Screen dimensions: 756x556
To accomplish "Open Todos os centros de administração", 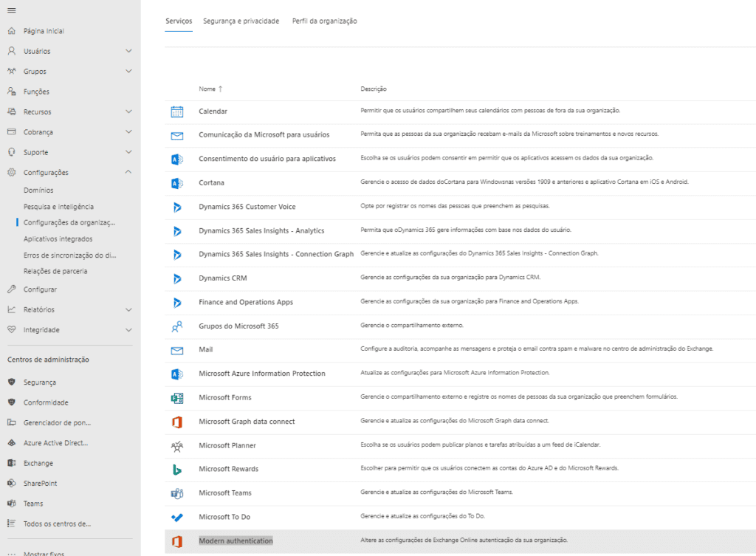I will point(57,524).
